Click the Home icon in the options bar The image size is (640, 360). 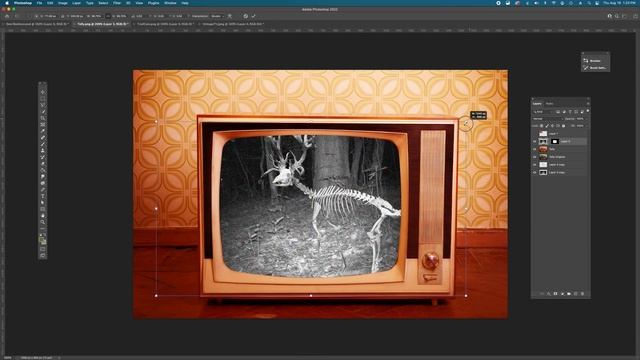7,16
